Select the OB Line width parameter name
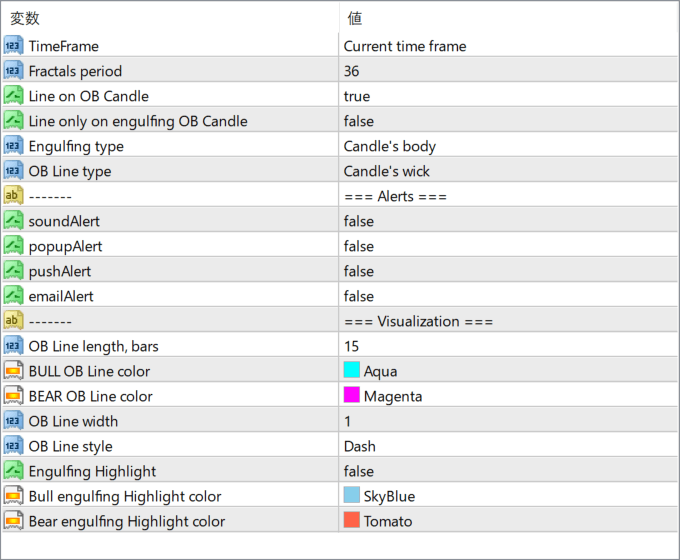This screenshot has width=680, height=560. point(73,421)
